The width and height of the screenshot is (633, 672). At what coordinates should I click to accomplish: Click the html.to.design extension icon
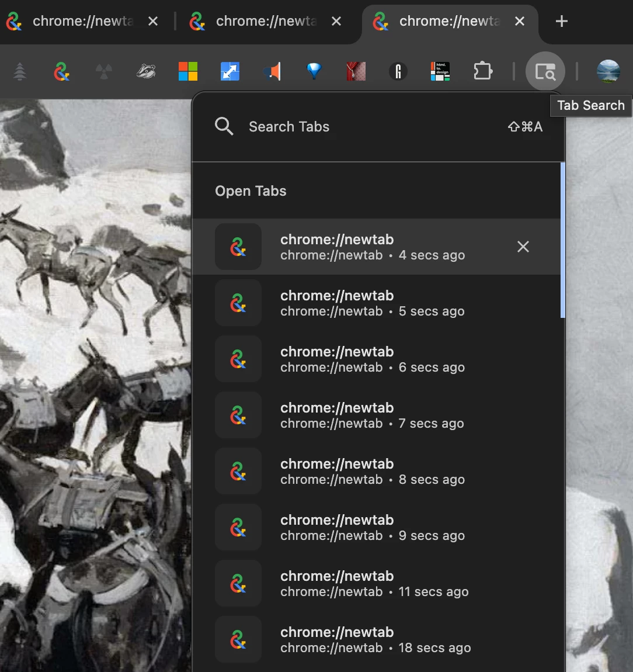click(x=440, y=71)
